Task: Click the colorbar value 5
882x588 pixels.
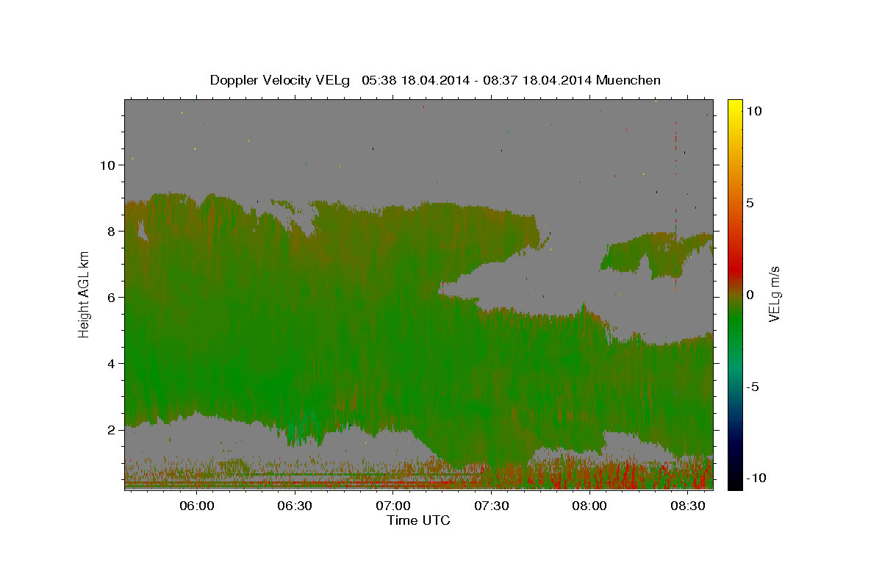Action: click(750, 203)
